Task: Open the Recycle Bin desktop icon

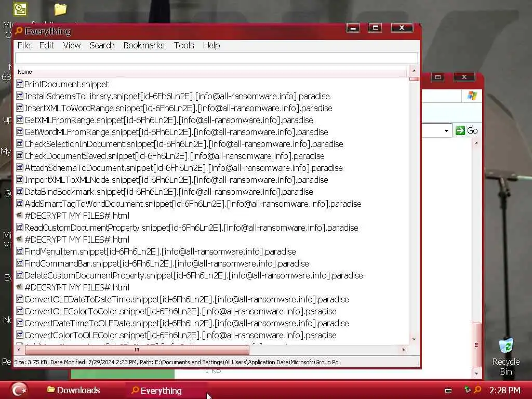Action: pyautogui.click(x=506, y=356)
